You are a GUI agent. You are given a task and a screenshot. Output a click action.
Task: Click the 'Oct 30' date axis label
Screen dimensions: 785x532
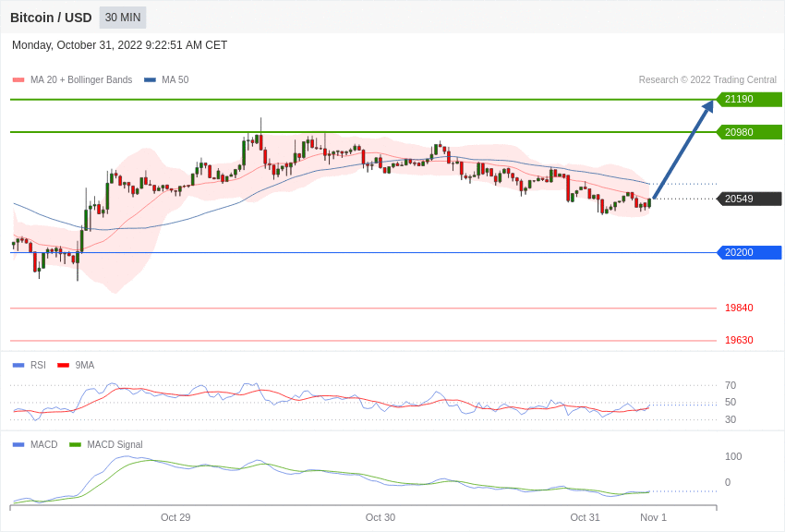tap(380, 517)
